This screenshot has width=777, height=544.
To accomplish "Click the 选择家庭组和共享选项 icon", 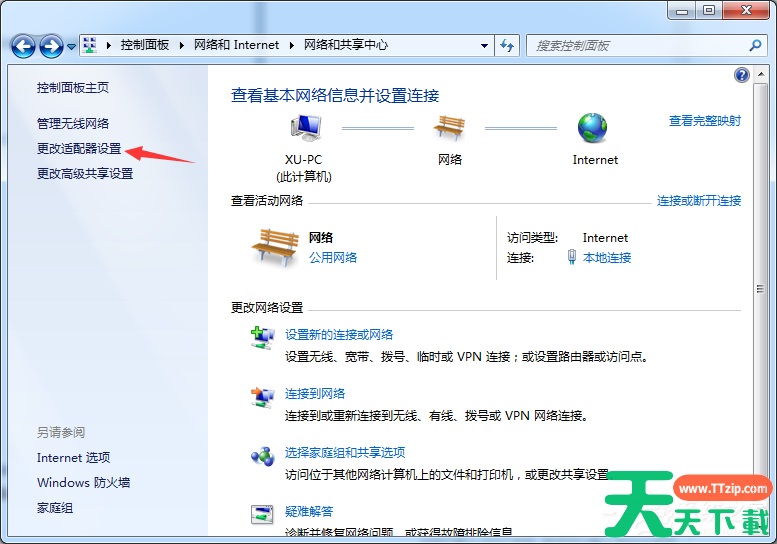I will [x=262, y=456].
